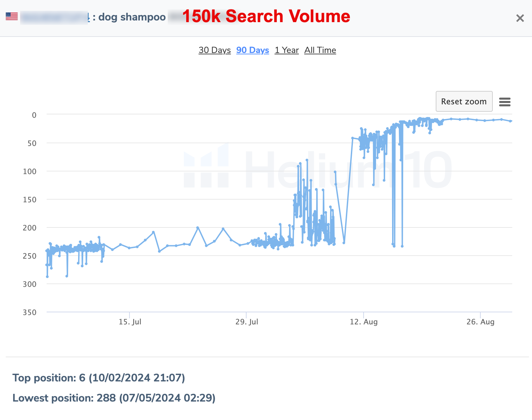
Task: Open the blurred product link in title
Action: 55,17
